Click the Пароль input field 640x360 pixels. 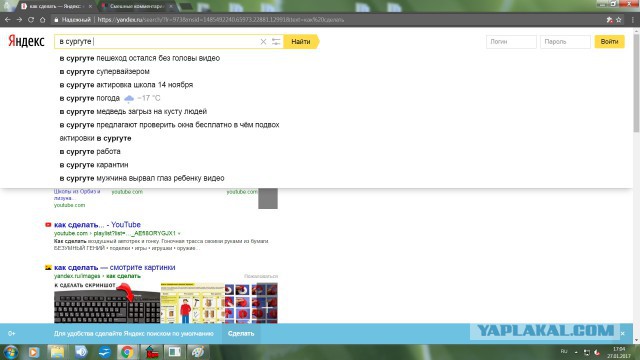click(x=565, y=42)
